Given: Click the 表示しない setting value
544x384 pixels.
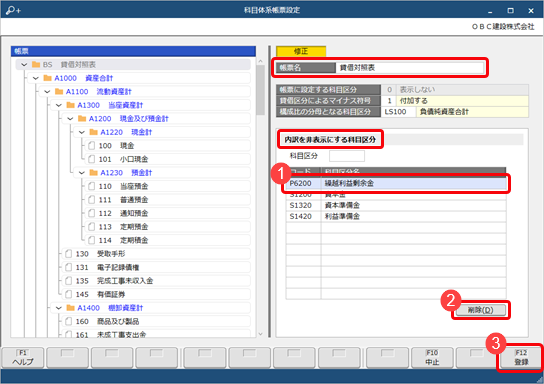Looking at the screenshot, I should [462, 89].
